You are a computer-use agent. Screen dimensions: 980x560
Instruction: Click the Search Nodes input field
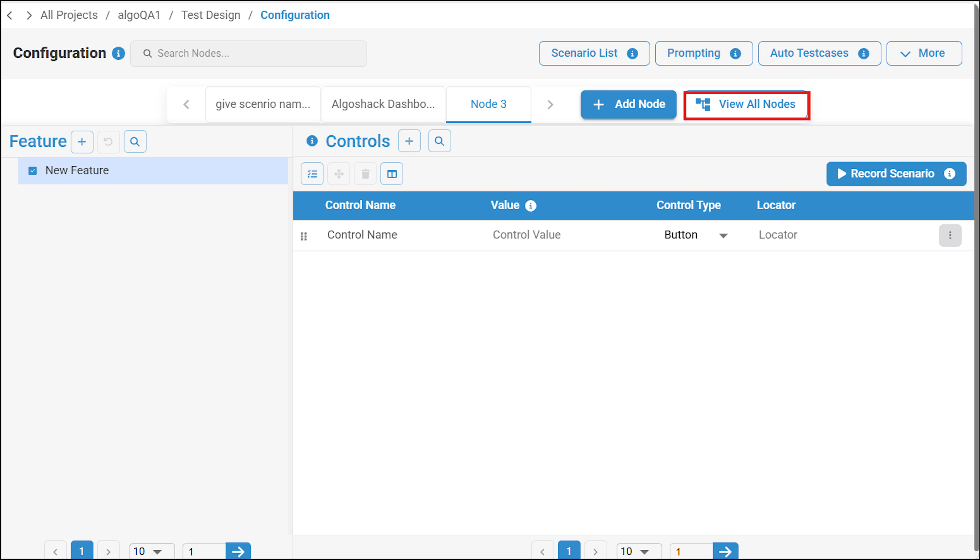coord(249,54)
